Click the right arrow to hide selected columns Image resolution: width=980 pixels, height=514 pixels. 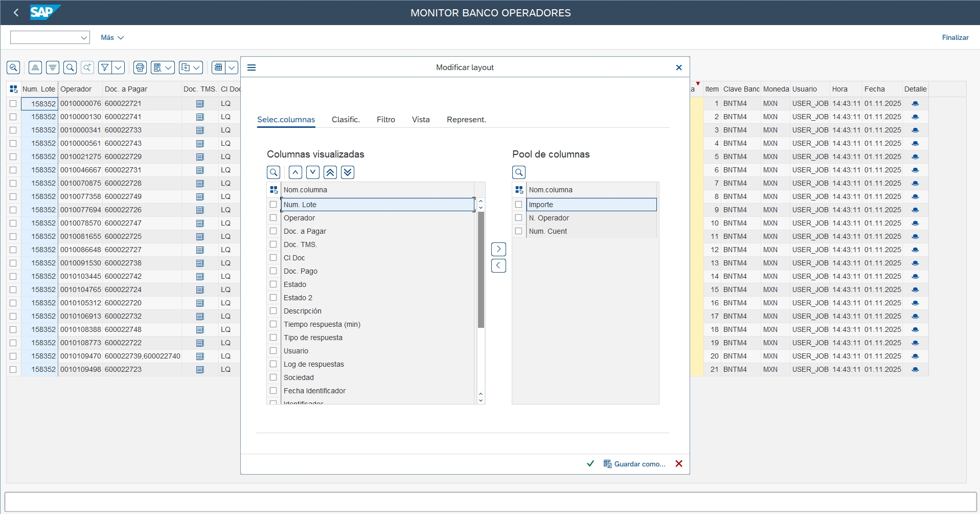coord(498,249)
